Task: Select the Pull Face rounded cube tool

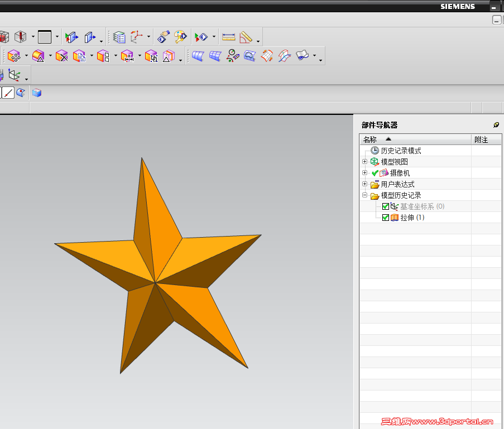Action: pyautogui.click(x=39, y=56)
